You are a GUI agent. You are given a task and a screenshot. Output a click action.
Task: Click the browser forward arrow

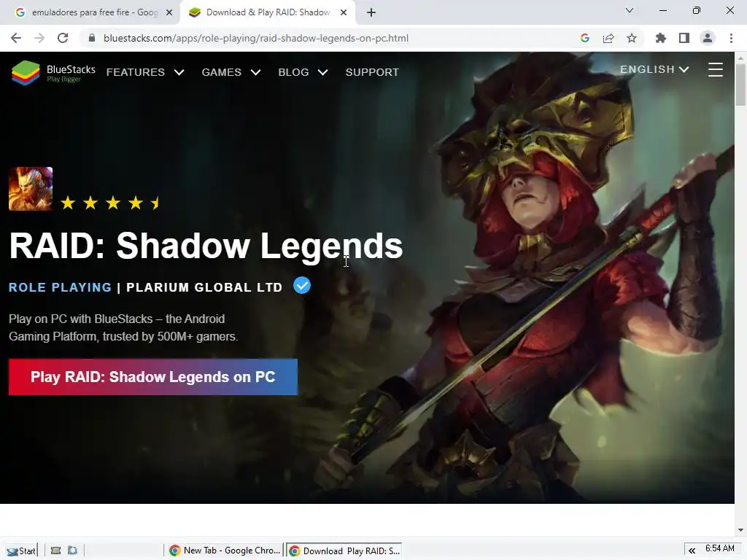pos(39,38)
